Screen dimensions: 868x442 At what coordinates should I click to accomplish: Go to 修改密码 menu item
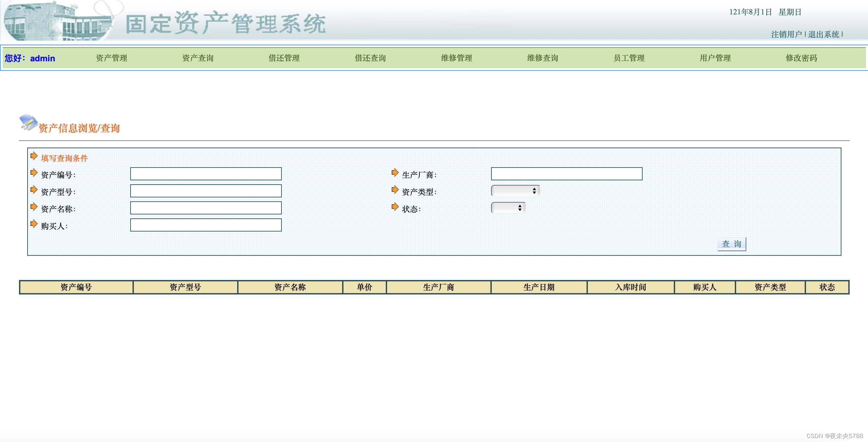(x=801, y=58)
